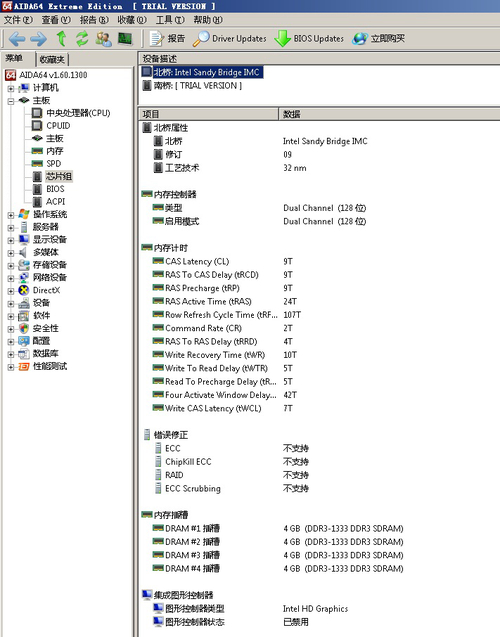Open the 收藏(O) menu
The image size is (500, 637).
pos(132,20)
